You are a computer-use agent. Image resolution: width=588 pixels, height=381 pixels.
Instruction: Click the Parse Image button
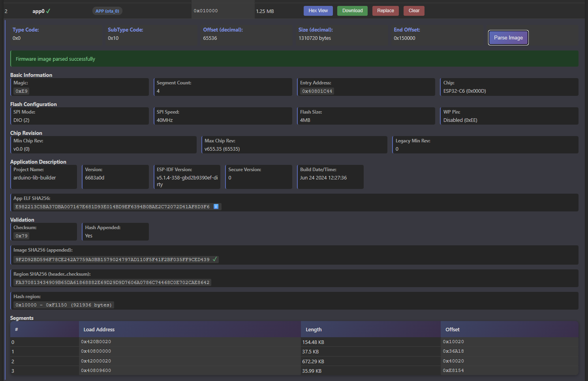(508, 38)
